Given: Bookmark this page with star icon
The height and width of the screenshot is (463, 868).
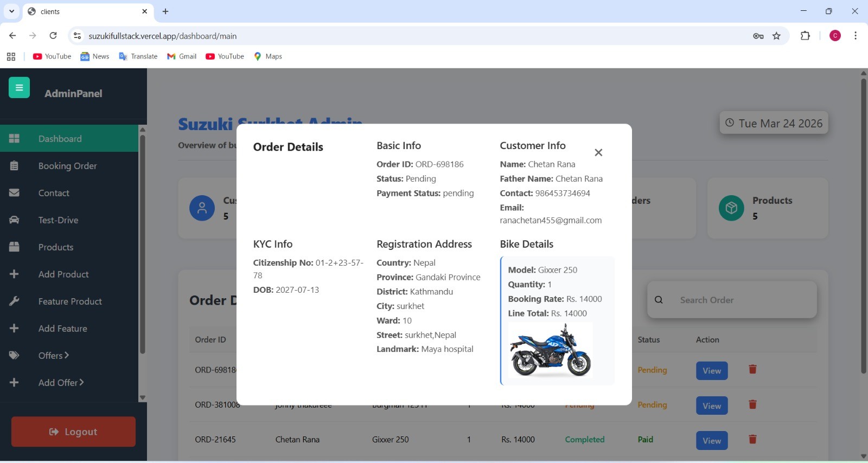Looking at the screenshot, I should tap(776, 36).
